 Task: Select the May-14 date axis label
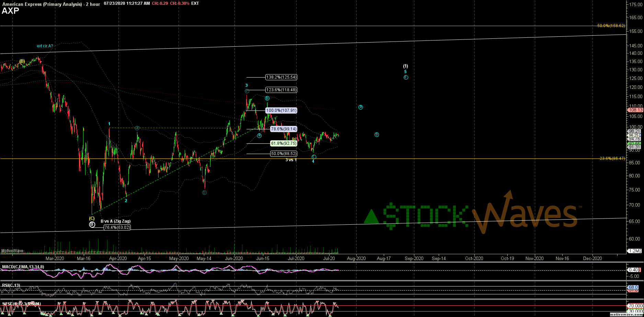tap(204, 258)
